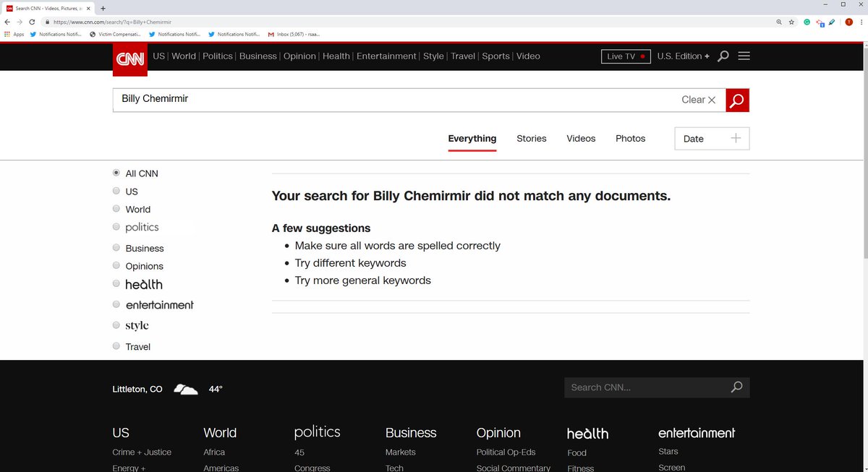
Task: Open the first Twitter Notifications bookmark
Action: (56, 34)
